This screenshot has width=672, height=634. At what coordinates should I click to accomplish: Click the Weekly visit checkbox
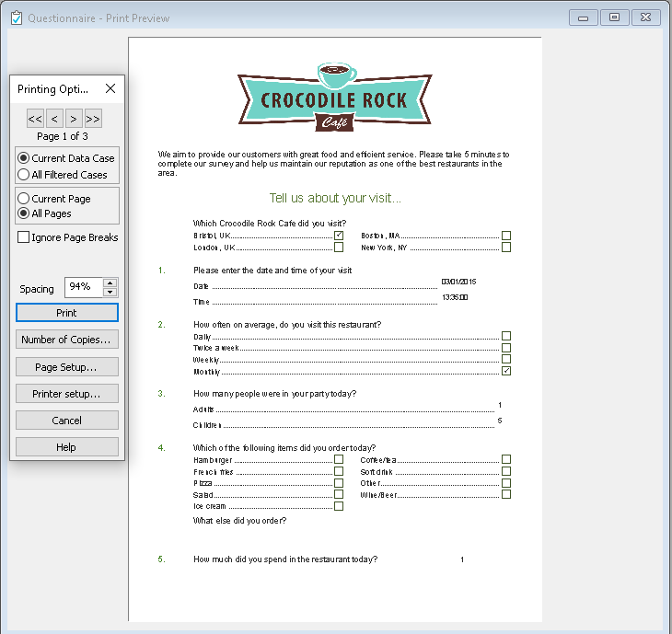(506, 359)
